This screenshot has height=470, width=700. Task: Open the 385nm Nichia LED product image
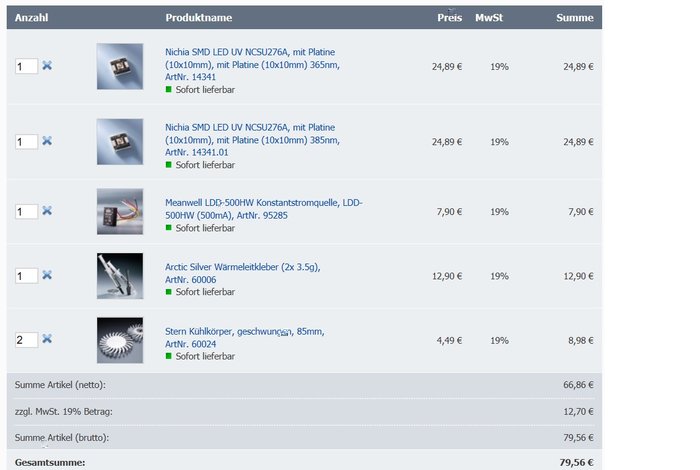pyautogui.click(x=120, y=141)
